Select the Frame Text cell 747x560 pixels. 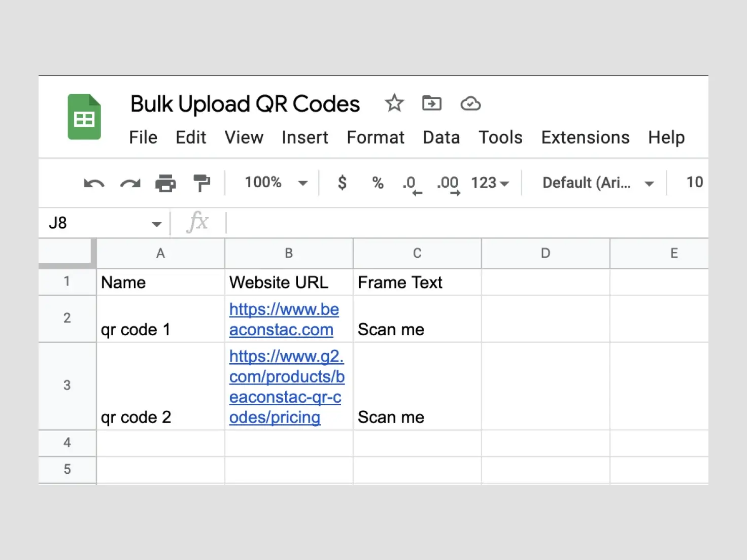tap(417, 282)
